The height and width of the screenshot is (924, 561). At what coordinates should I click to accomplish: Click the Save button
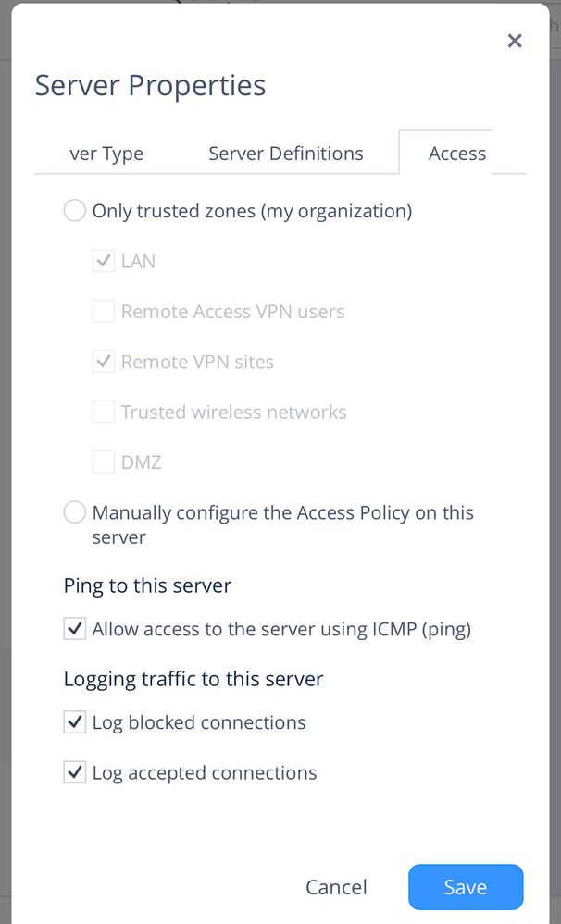coord(466,887)
